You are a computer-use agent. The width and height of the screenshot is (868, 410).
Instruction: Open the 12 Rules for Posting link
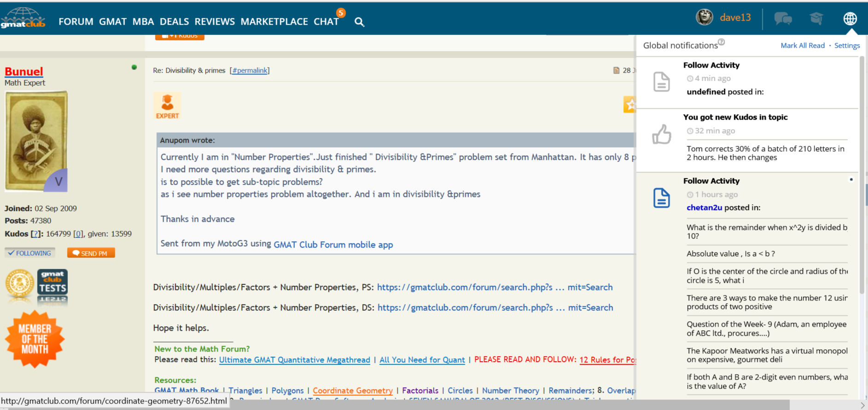[607, 360]
